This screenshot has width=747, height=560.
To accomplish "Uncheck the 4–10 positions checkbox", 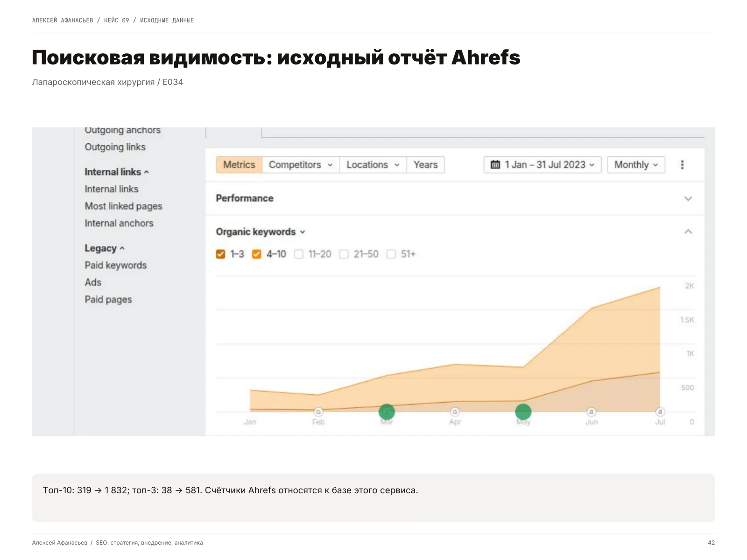I will tap(256, 254).
